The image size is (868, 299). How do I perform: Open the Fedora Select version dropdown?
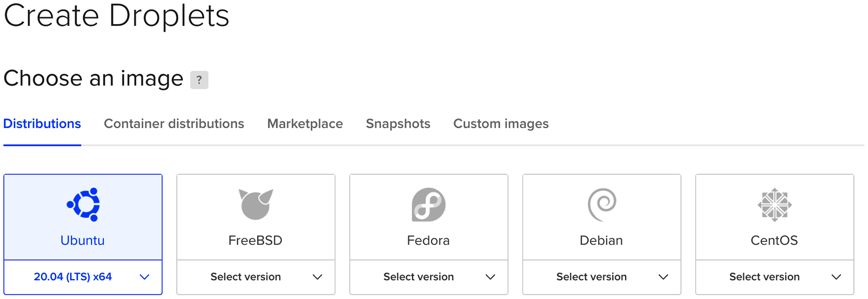428,277
